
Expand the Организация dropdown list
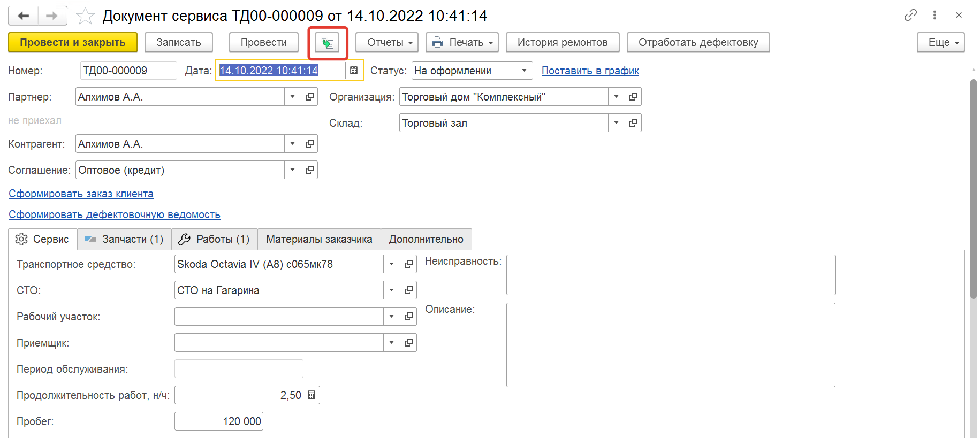[616, 97]
